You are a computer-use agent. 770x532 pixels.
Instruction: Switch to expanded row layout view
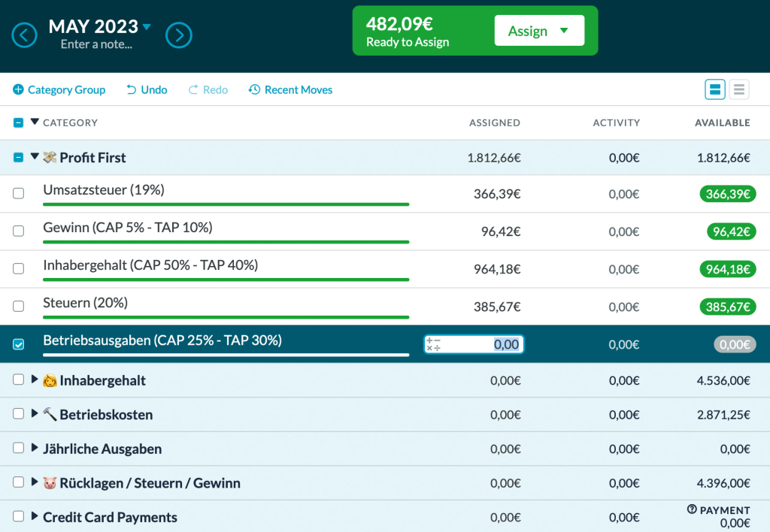pos(714,90)
